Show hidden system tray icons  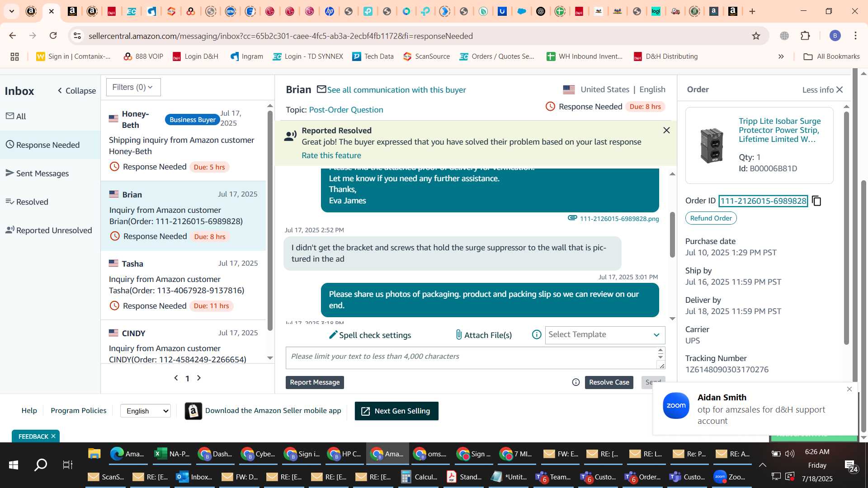pyautogui.click(x=762, y=465)
